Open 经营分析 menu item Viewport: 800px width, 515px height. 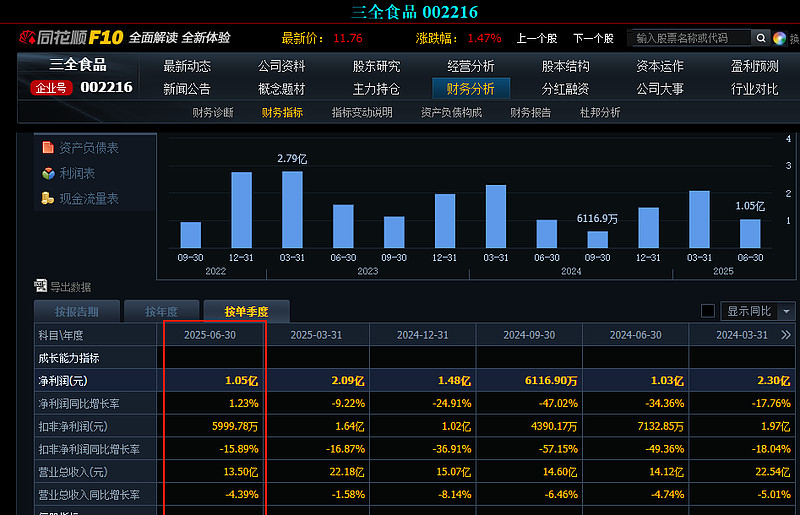pyautogui.click(x=470, y=66)
